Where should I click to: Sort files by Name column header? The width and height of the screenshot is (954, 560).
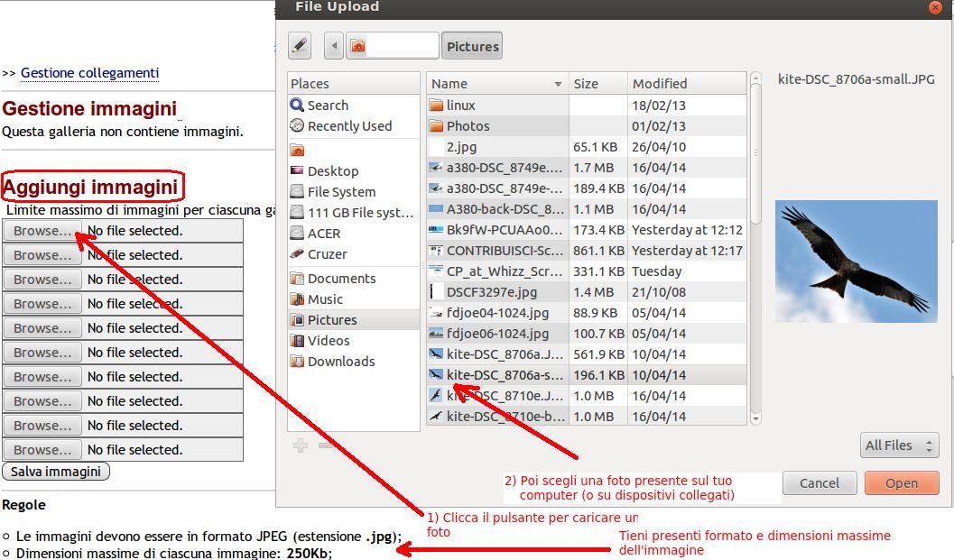[496, 84]
